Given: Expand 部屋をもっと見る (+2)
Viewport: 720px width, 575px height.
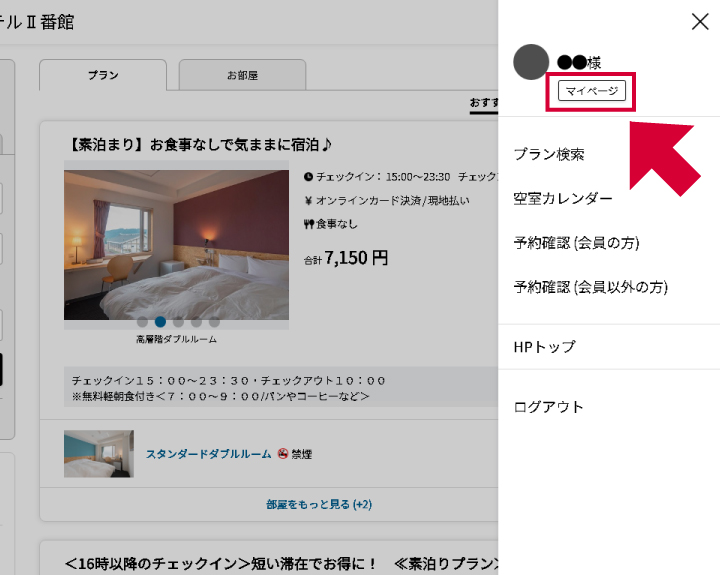Looking at the screenshot, I should [x=319, y=504].
